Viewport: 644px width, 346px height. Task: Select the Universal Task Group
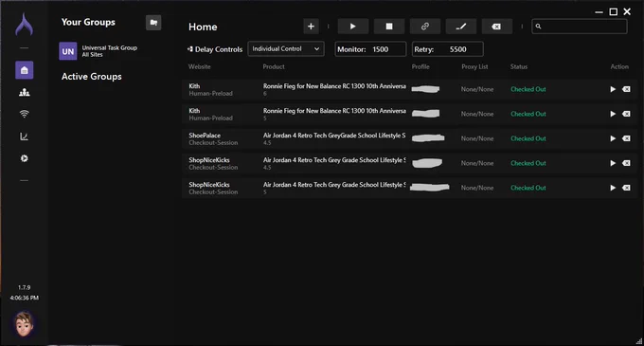coord(98,51)
